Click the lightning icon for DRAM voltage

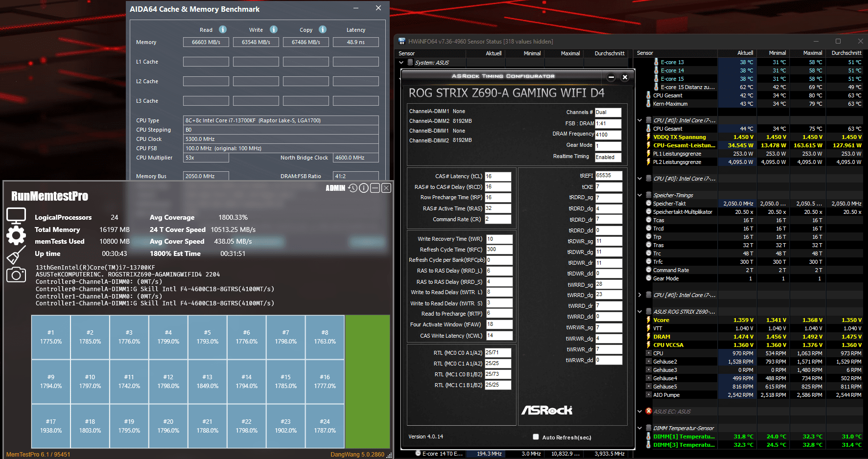point(649,337)
